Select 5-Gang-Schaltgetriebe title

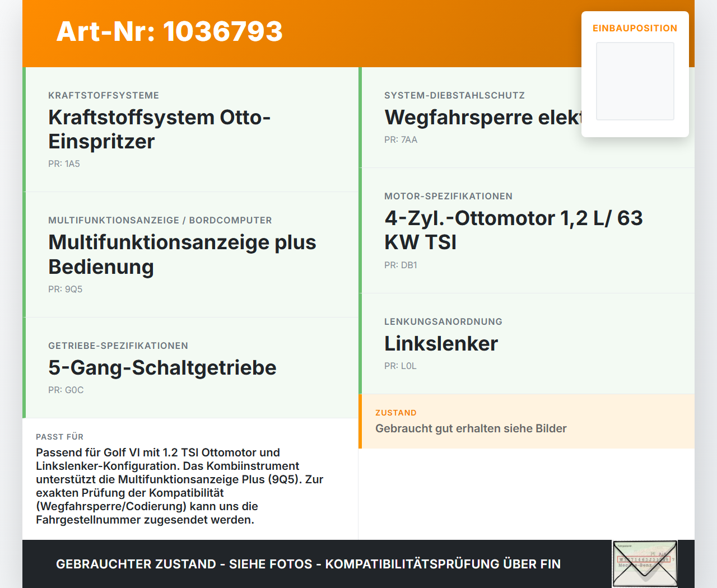(162, 367)
